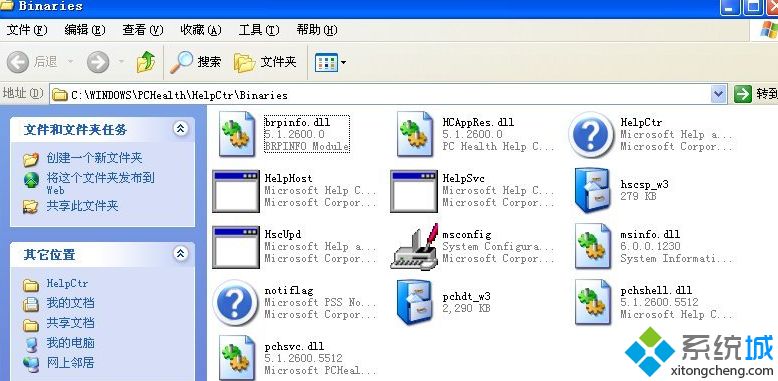Go to HelpCtr in other places
Viewport: 778px width, 381px height.
point(67,283)
